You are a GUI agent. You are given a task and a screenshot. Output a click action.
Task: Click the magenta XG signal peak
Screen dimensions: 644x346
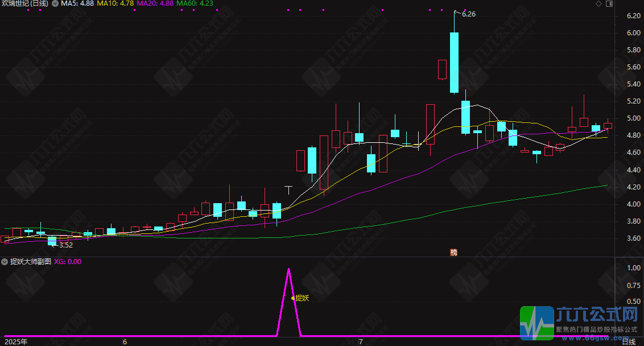point(288,269)
